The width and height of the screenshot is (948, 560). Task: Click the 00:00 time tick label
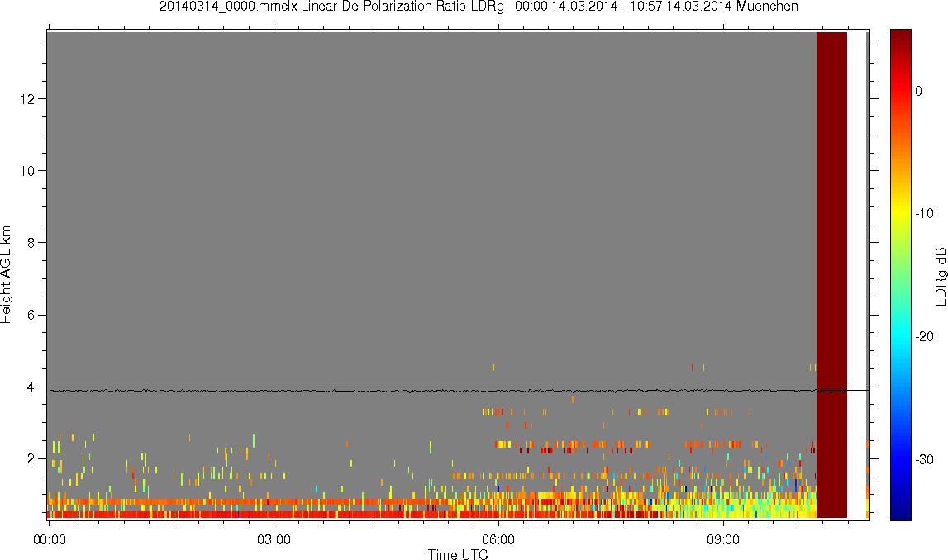(49, 539)
